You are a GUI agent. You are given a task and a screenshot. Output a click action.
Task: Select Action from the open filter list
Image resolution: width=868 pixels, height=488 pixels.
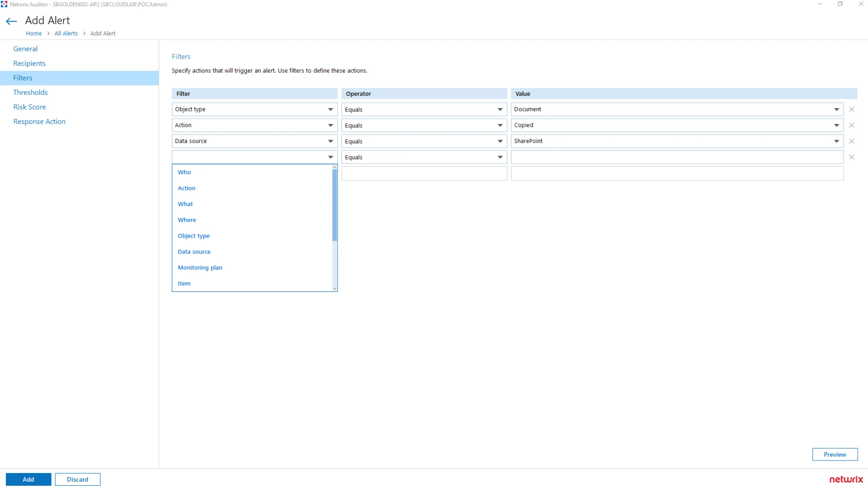[x=252, y=188]
